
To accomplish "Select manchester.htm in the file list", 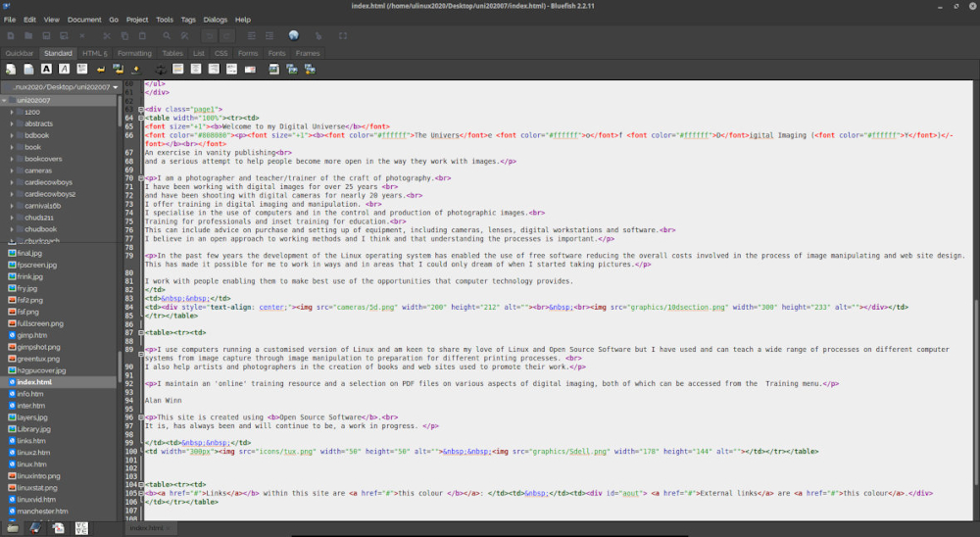I will (x=42, y=511).
